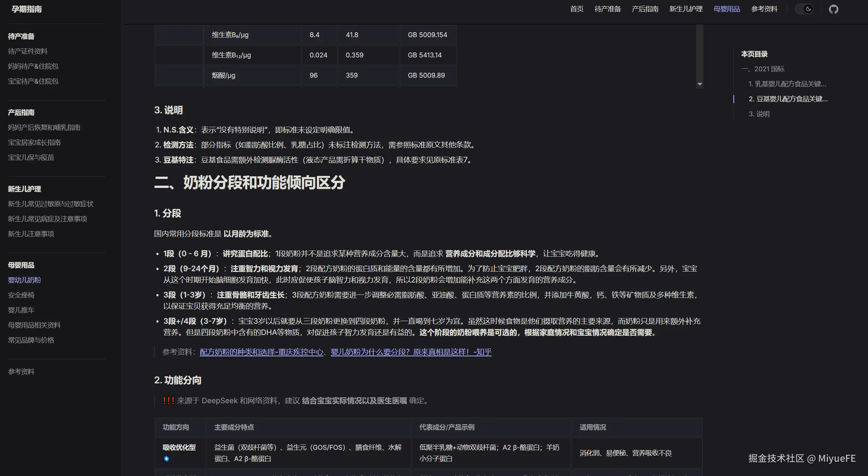Open the 首页 menu item
The image size is (868, 476).
coord(576,9)
